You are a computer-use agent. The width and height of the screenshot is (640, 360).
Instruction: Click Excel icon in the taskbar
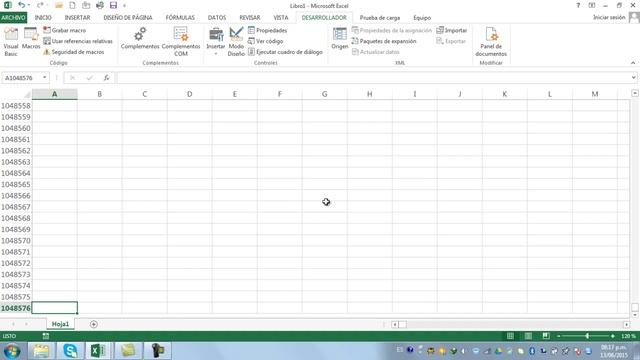click(98, 351)
